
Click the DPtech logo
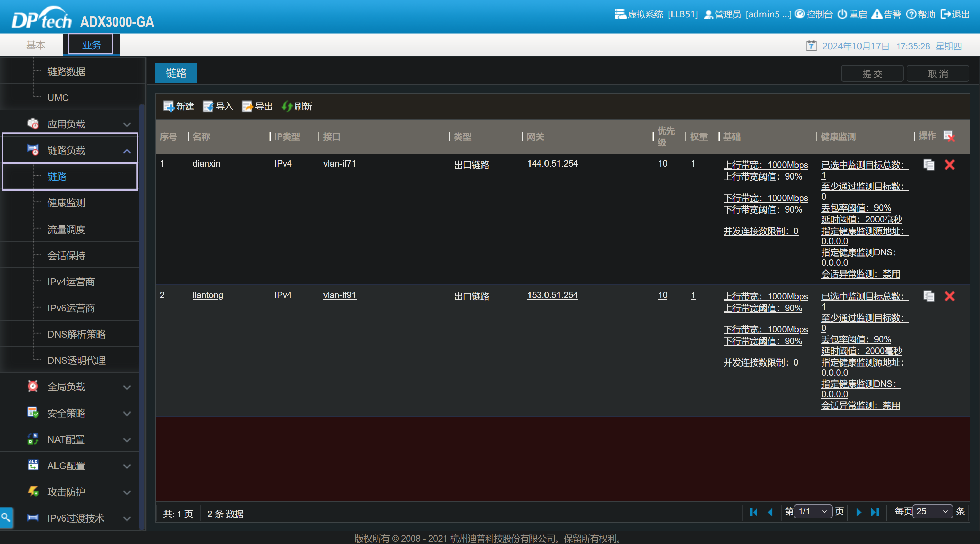41,17
